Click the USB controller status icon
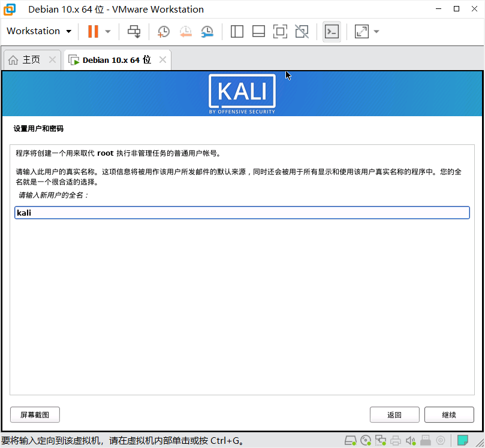485x448 pixels. (x=426, y=440)
